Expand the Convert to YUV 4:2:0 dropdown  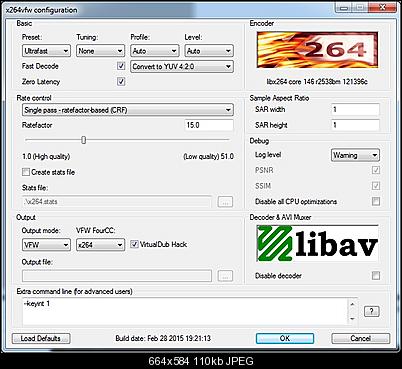click(x=182, y=66)
